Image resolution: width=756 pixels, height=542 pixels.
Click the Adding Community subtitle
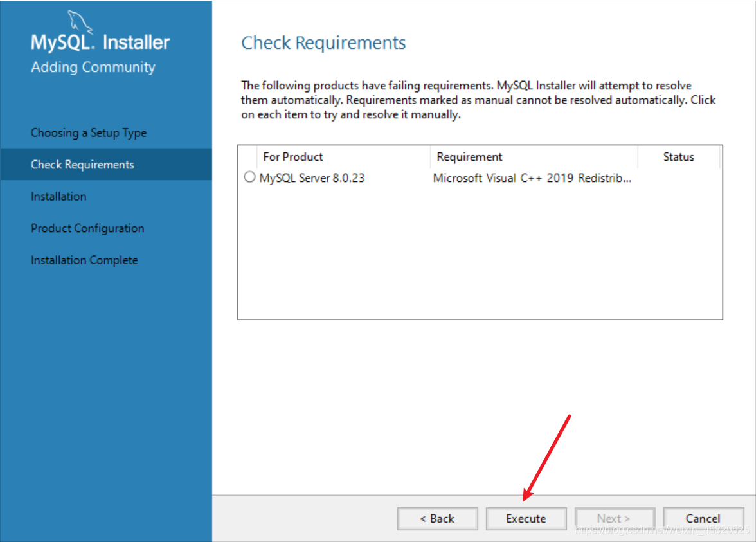(93, 67)
